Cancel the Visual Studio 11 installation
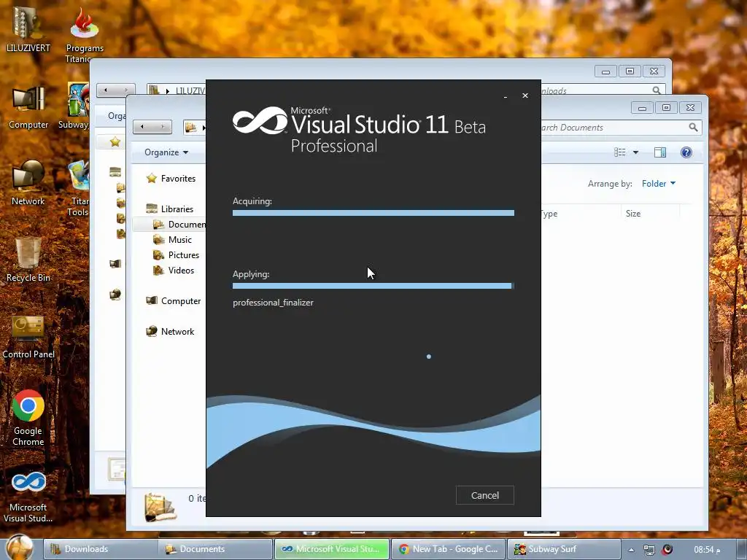Image resolution: width=747 pixels, height=560 pixels. point(484,495)
